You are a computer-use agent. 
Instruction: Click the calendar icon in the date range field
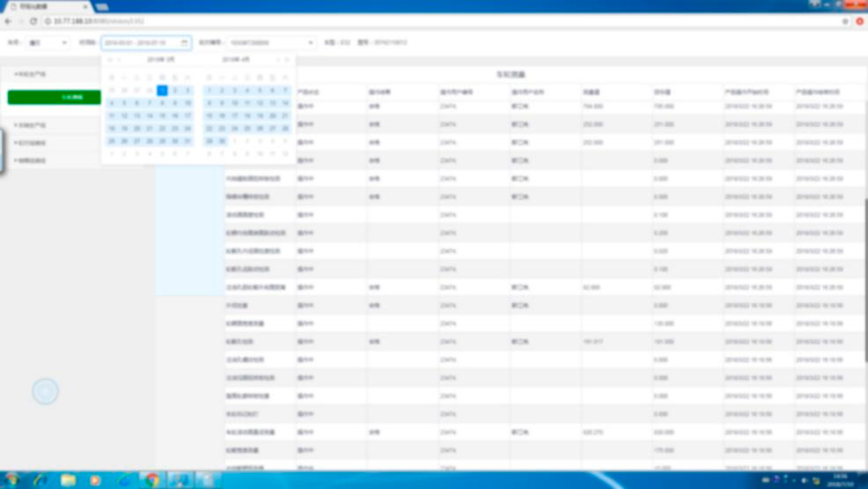tap(184, 42)
